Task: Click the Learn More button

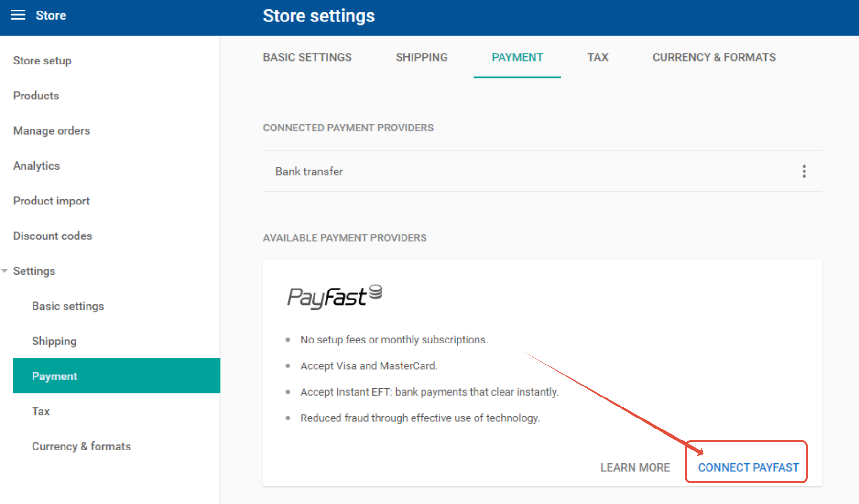Action: coord(635,467)
